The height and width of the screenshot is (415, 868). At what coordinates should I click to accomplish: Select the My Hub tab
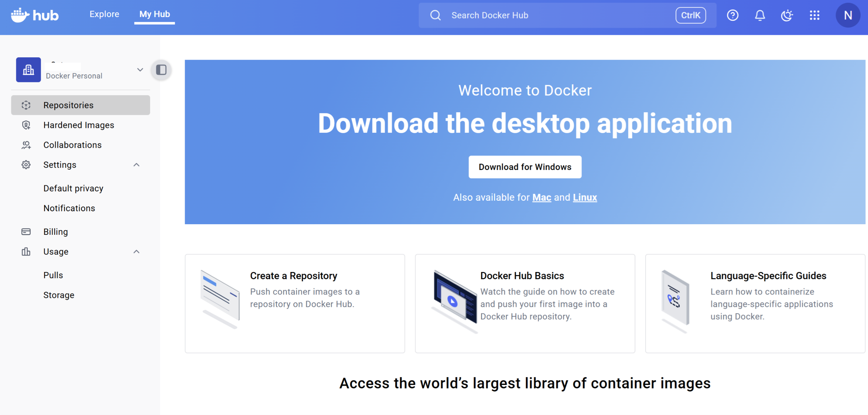(155, 14)
